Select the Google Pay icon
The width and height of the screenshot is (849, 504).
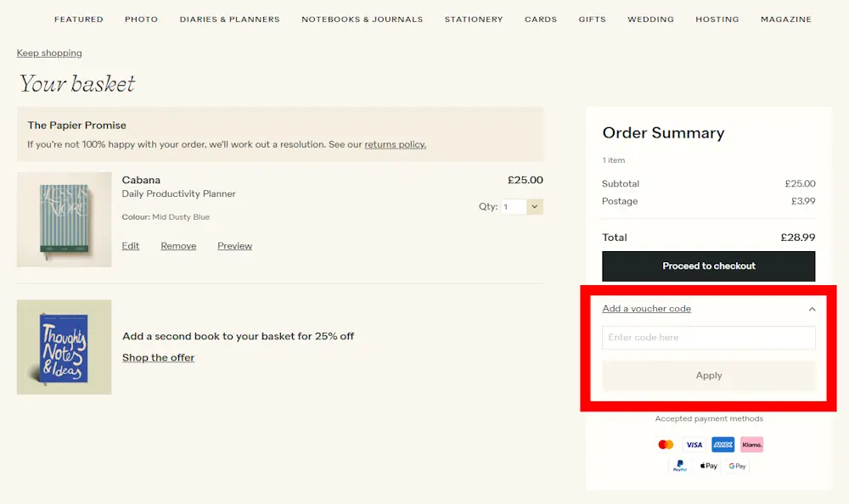tap(737, 465)
